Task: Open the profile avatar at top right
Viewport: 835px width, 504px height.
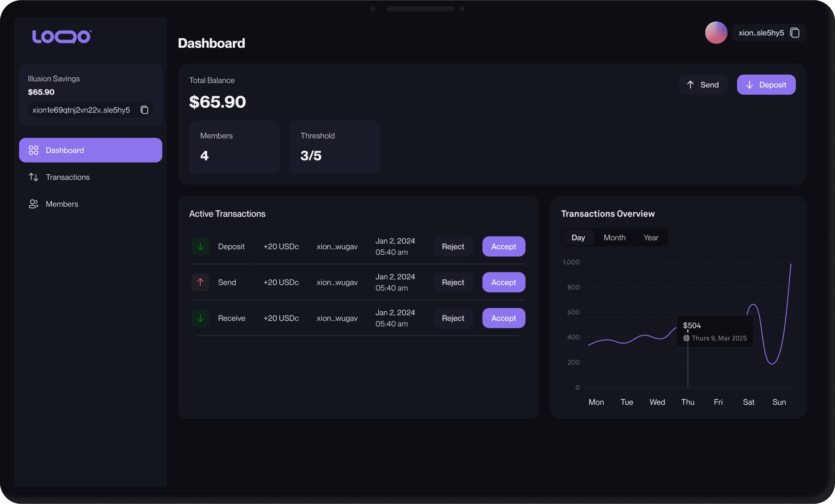Action: (716, 32)
